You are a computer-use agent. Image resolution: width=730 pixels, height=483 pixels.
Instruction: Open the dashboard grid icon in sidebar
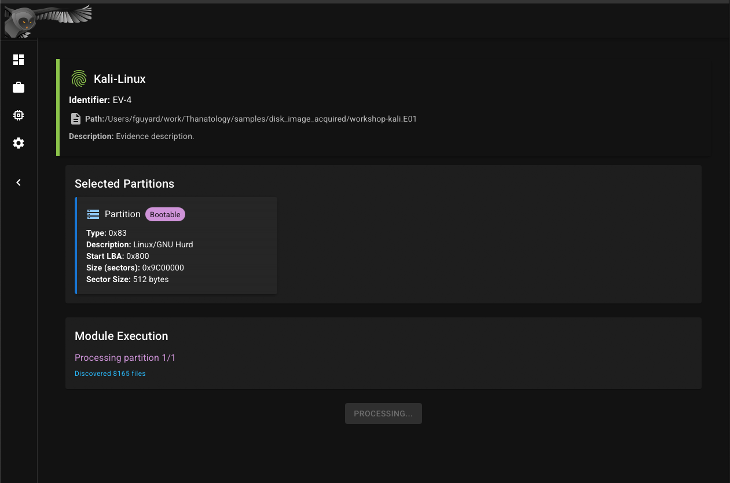tap(19, 60)
